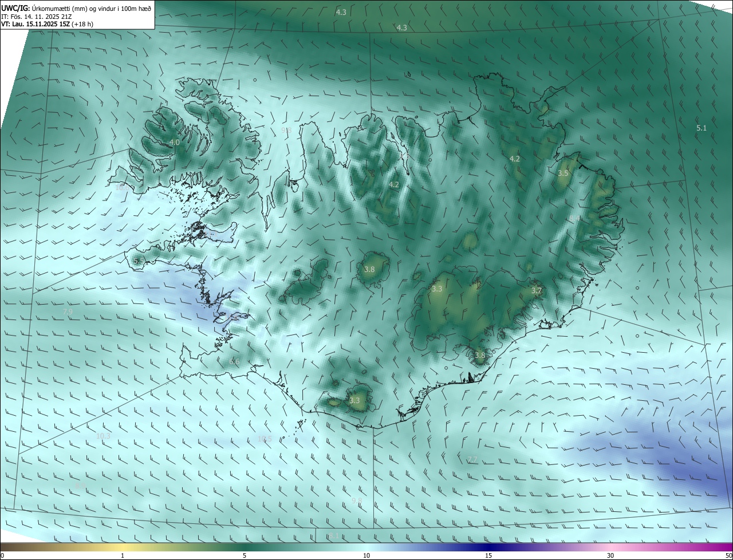The height and width of the screenshot is (560, 733).
Task: Click the 4.0 value on the Westfjords
Action: tap(175, 142)
